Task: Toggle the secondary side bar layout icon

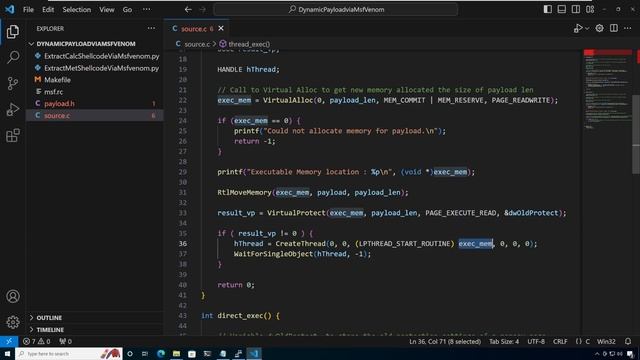Action: coord(576,9)
